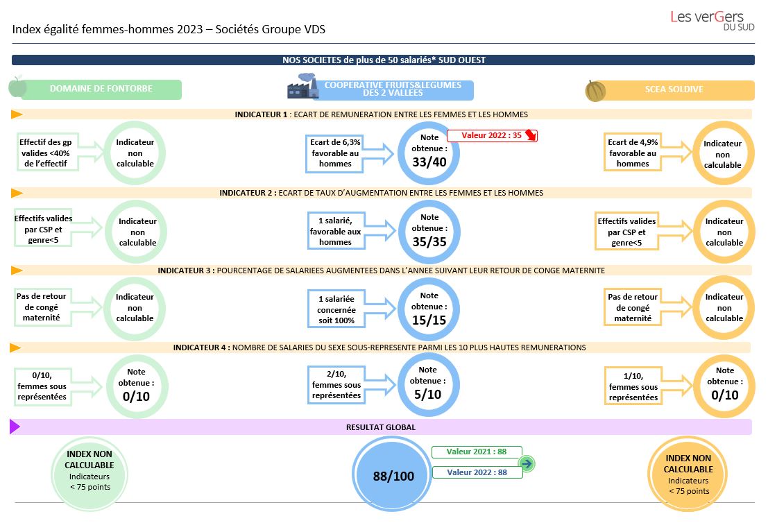This screenshot has height=532, width=768.
Task: Click the orange 'INDEX NON CALCULABLE' circle
Action: coord(688,474)
